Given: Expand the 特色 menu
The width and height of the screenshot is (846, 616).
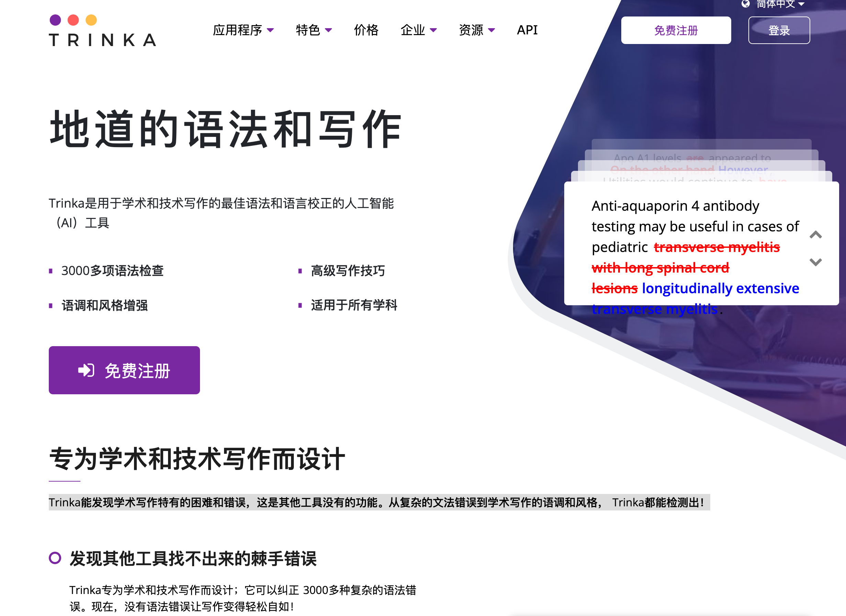Looking at the screenshot, I should coord(314,30).
